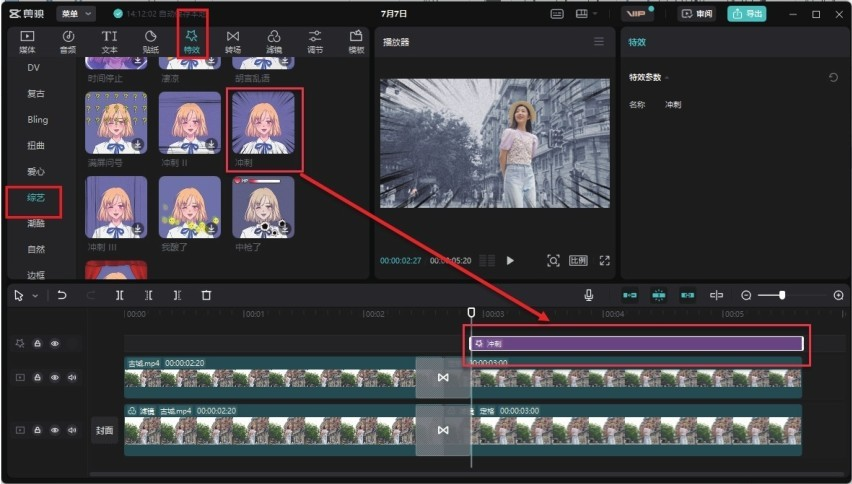This screenshot has height=484, width=852.
Task: Download the 中枪了 effect
Action: (x=285, y=229)
